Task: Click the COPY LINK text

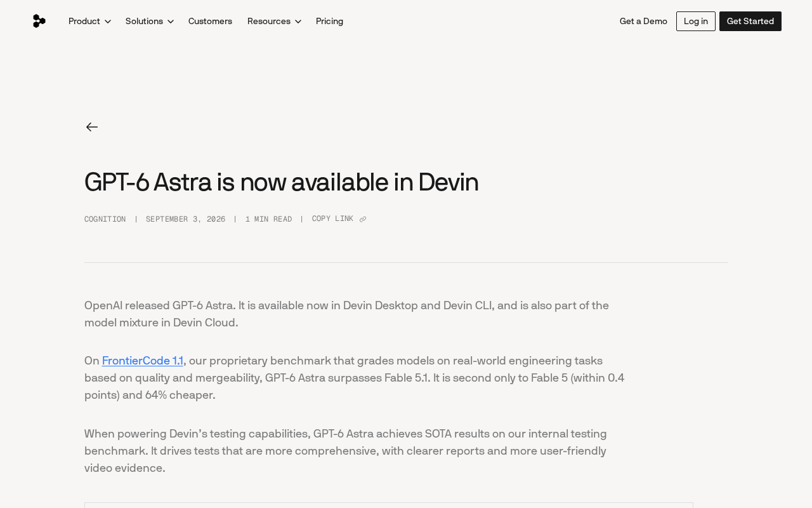Action: pyautogui.click(x=332, y=219)
